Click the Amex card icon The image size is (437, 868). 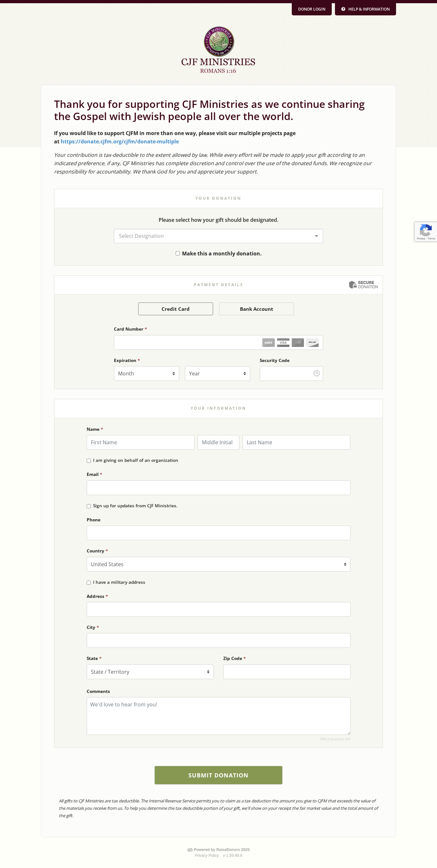coord(268,342)
